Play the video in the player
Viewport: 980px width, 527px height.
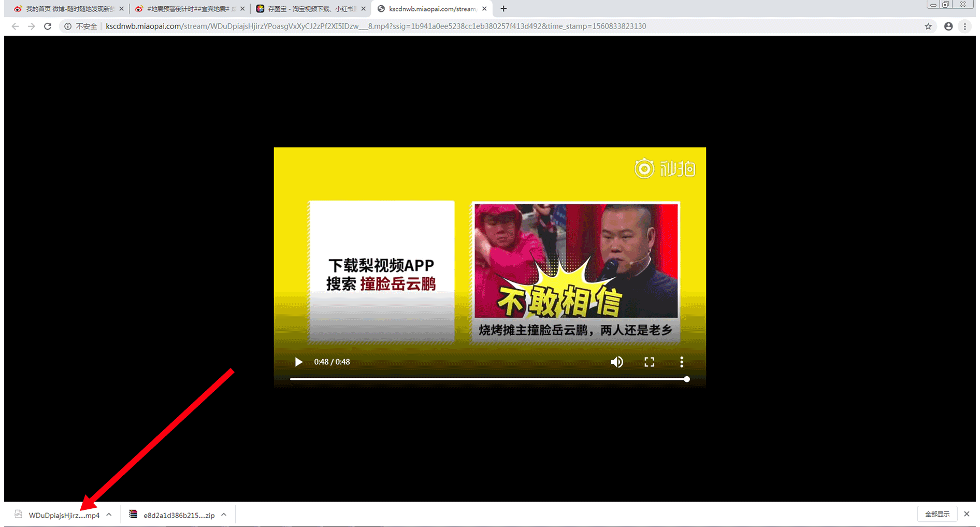click(298, 362)
